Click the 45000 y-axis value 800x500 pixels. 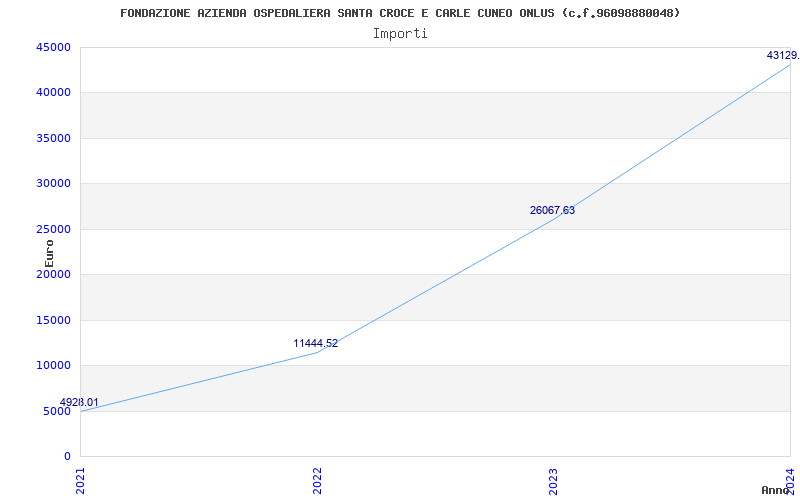pyautogui.click(x=53, y=47)
